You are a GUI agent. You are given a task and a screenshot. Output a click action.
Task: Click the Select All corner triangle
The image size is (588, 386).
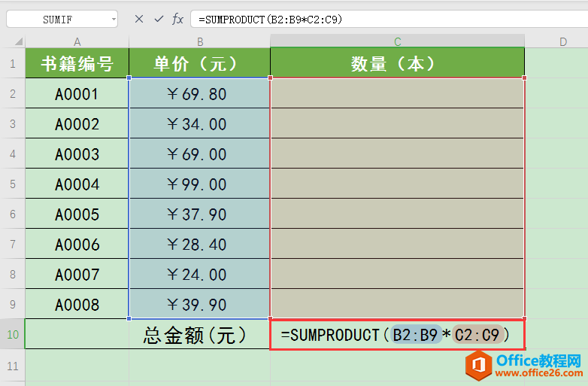click(19, 41)
